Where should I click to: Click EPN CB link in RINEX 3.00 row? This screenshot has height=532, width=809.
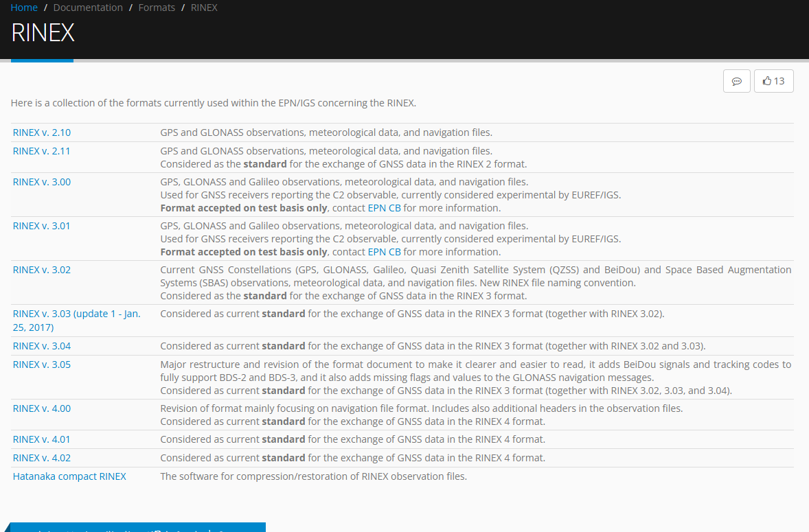384,208
